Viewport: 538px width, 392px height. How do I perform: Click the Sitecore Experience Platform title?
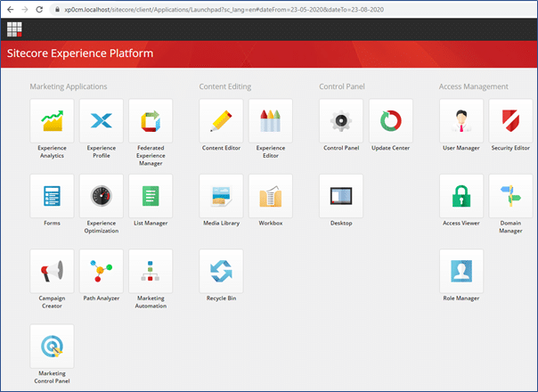pos(80,53)
